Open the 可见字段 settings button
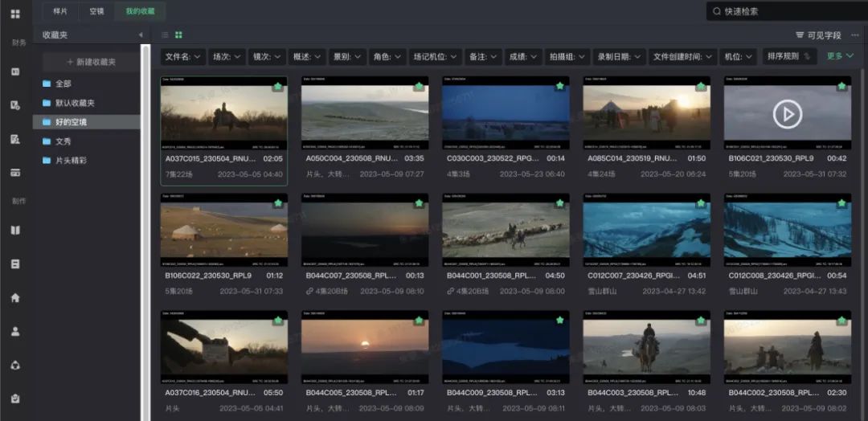This screenshot has width=868, height=421. point(818,35)
